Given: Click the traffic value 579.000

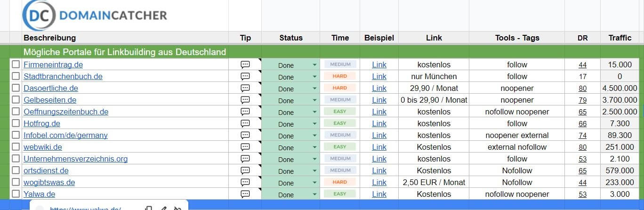Looking at the screenshot, I should click(x=620, y=170).
